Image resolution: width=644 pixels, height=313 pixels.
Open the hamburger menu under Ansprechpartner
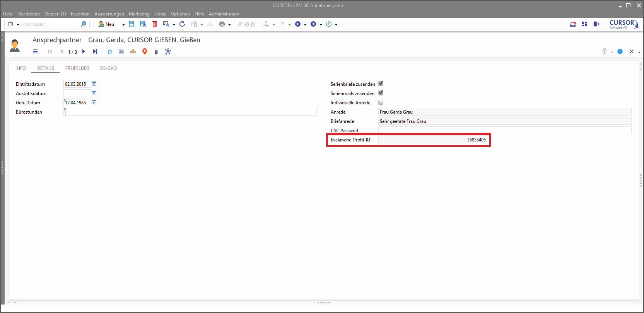(x=35, y=51)
